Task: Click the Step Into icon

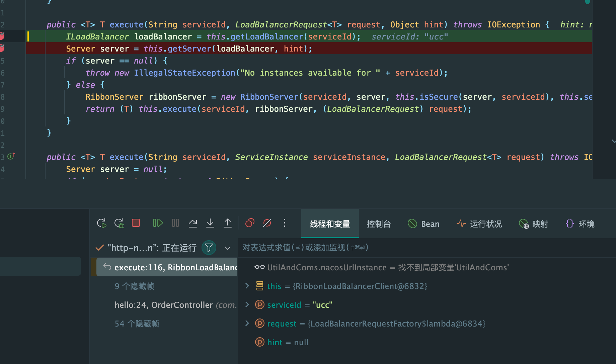Action: point(210,223)
